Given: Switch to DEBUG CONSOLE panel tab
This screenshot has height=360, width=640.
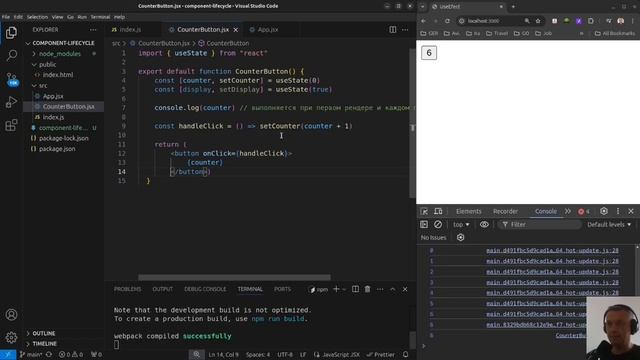Looking at the screenshot, I should [205, 289].
